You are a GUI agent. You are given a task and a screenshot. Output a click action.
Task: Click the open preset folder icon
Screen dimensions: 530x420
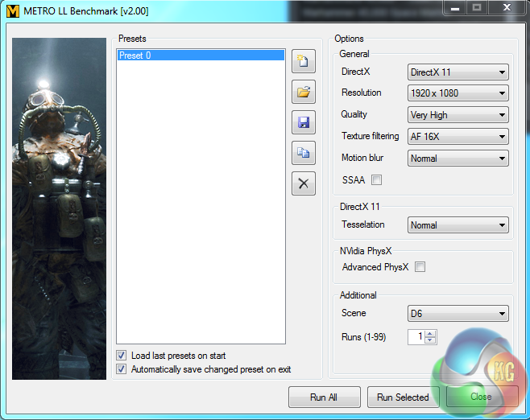(303, 92)
